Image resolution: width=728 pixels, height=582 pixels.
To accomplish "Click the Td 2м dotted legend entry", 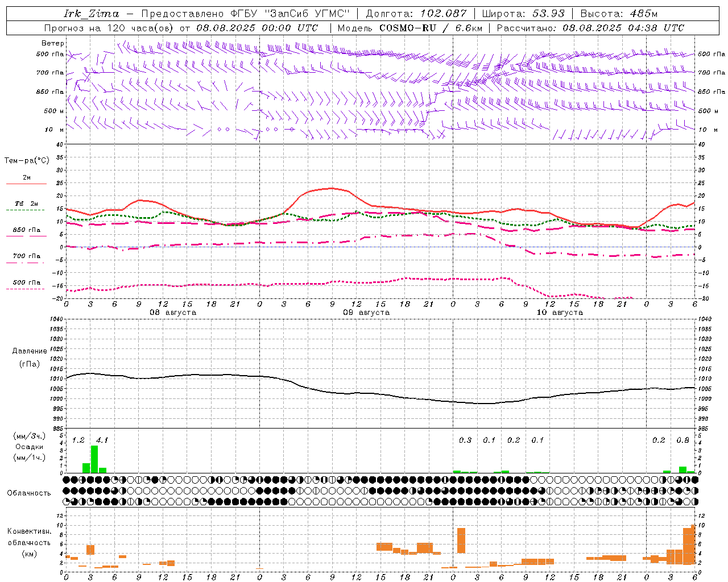I will 26,206.
